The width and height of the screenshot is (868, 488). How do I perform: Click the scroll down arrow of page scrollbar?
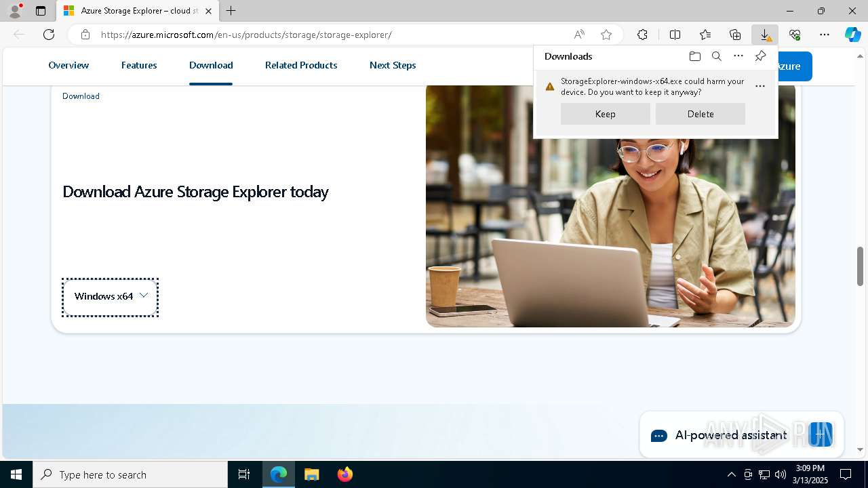point(861,449)
